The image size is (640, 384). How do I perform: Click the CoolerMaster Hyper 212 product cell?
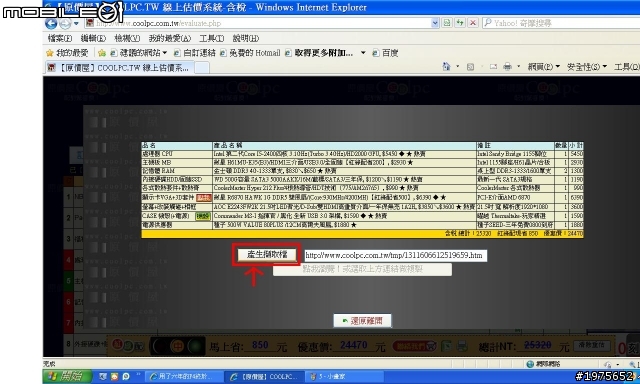pos(344,188)
